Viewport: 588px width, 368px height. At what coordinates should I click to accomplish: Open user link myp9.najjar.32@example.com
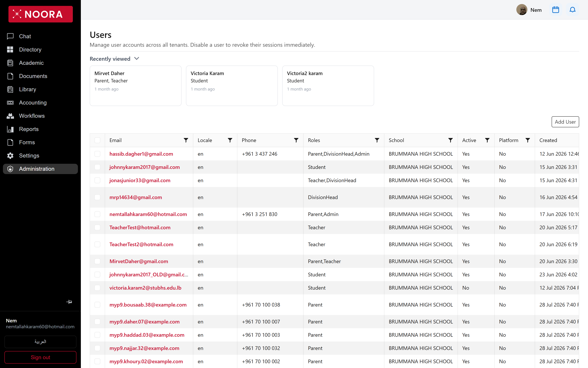tap(144, 348)
